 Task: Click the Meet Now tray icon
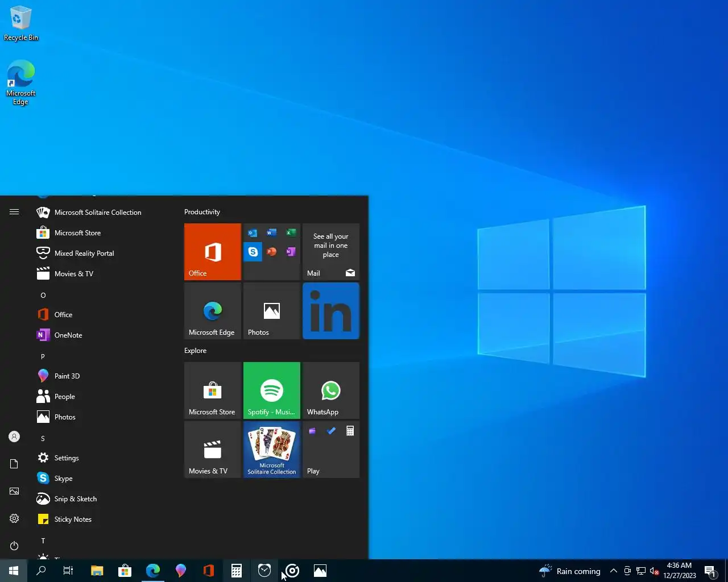tap(627, 571)
